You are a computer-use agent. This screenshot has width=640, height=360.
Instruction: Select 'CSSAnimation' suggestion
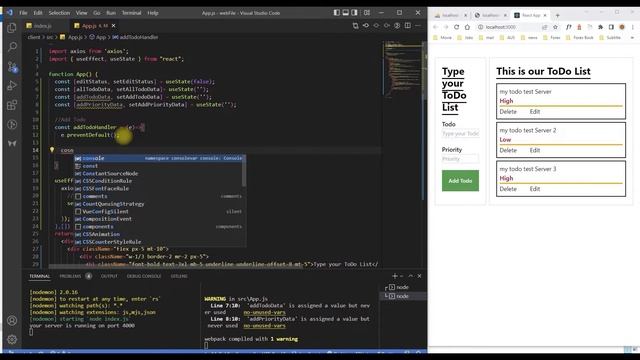click(159, 234)
